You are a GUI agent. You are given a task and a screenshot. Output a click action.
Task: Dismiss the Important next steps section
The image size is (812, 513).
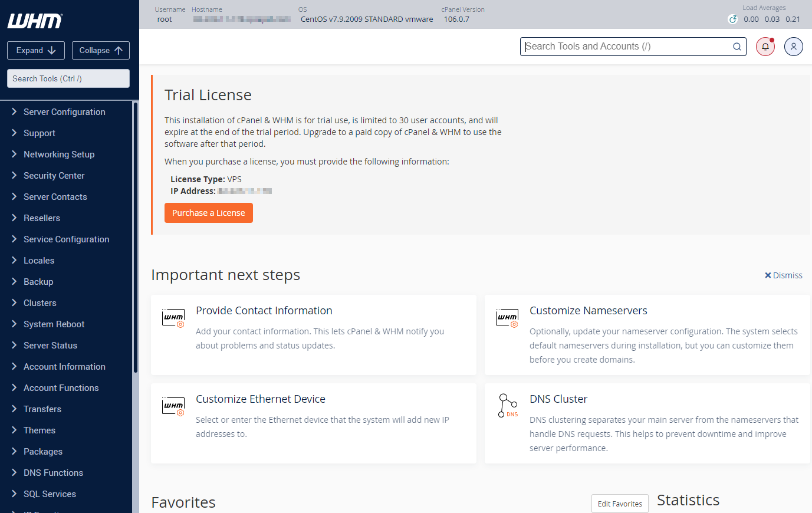[783, 275]
